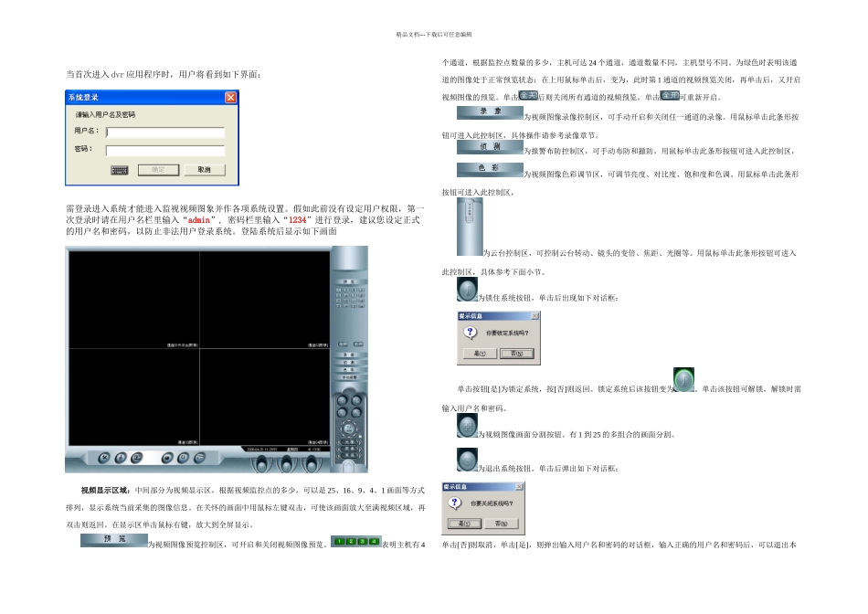Close the close-system 提示信息 dialog
This screenshot has height=614, width=868.
tap(519, 486)
